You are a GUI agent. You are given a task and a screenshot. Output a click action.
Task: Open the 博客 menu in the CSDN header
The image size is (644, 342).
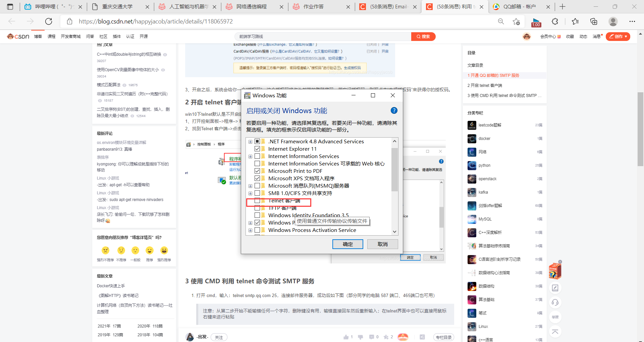tap(38, 36)
